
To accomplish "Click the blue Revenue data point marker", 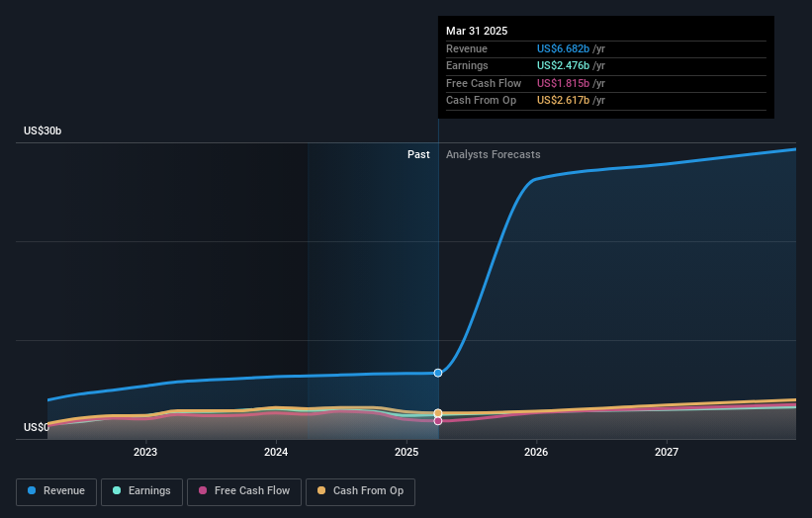I will tap(438, 373).
